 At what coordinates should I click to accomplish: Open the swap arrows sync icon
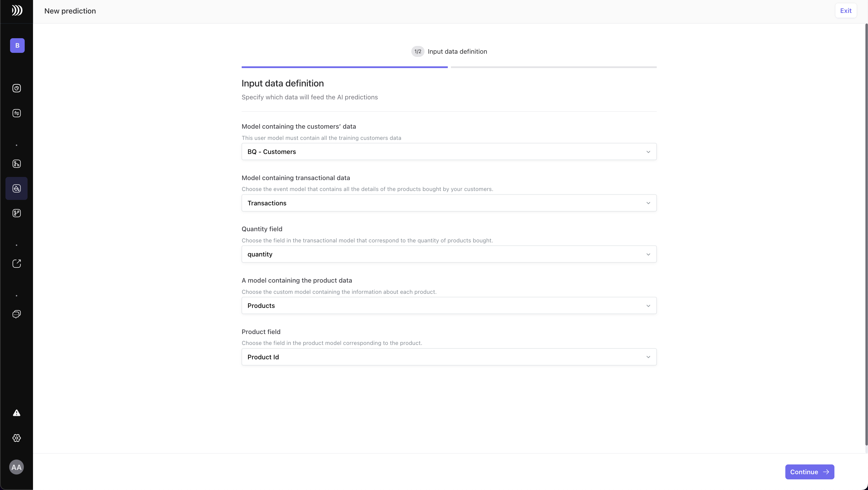(17, 113)
